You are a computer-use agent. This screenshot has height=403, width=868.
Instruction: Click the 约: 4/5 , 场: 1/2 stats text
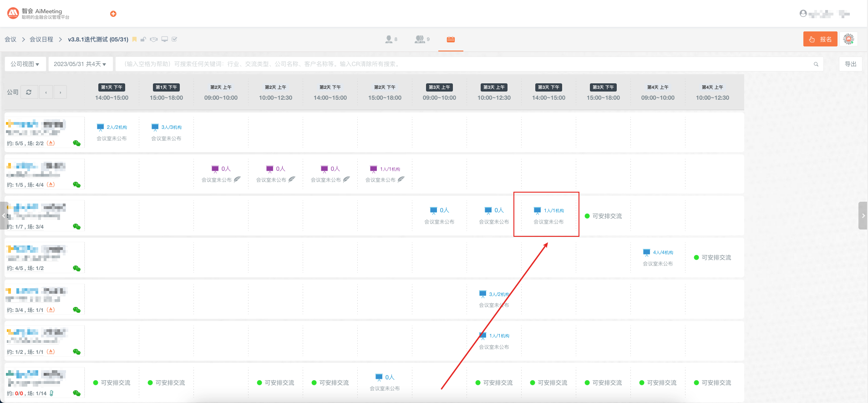tap(25, 268)
